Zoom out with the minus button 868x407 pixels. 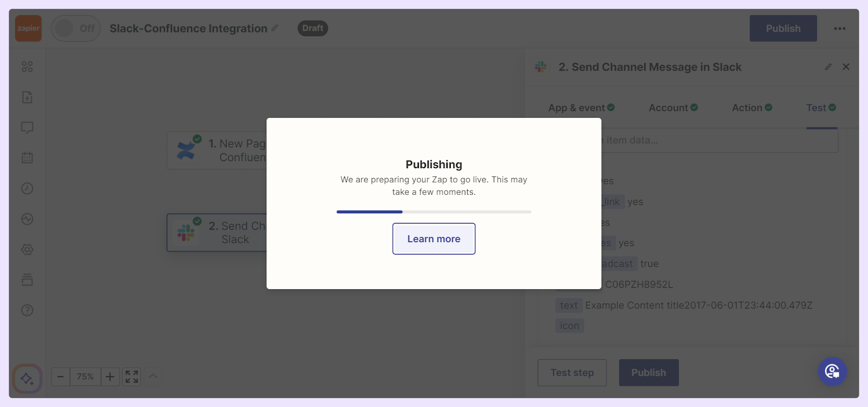click(x=61, y=377)
